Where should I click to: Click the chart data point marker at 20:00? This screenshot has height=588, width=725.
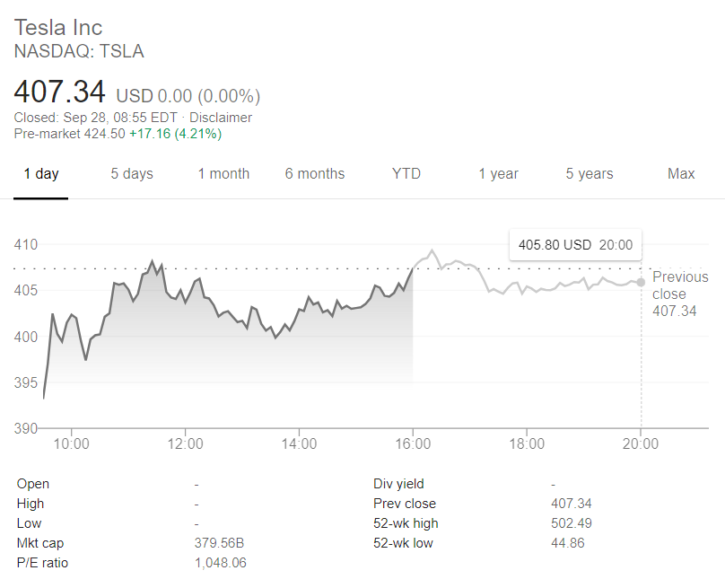[x=640, y=282]
